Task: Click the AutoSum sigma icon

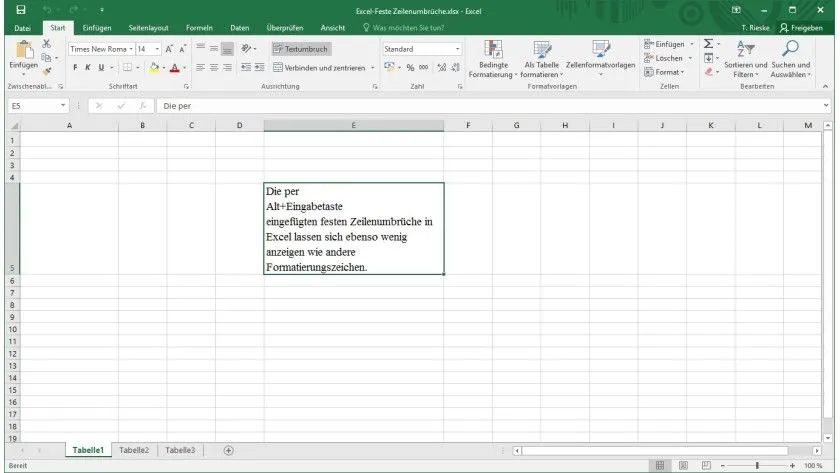Action: pos(708,44)
